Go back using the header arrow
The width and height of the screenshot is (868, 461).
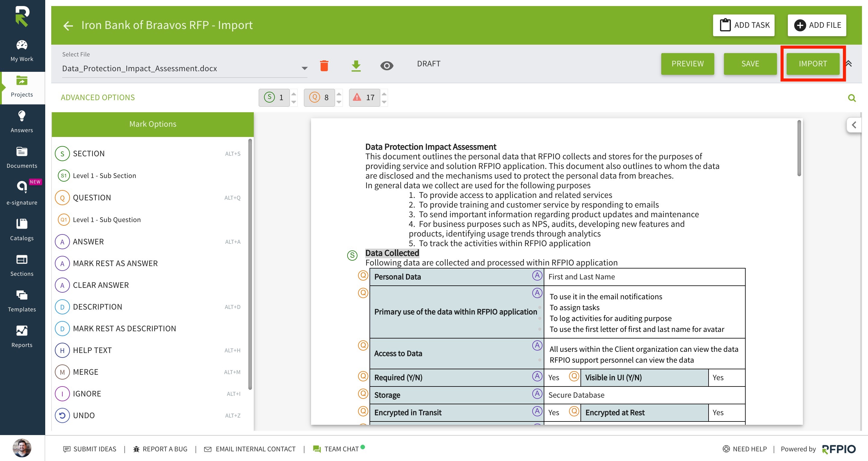(68, 26)
